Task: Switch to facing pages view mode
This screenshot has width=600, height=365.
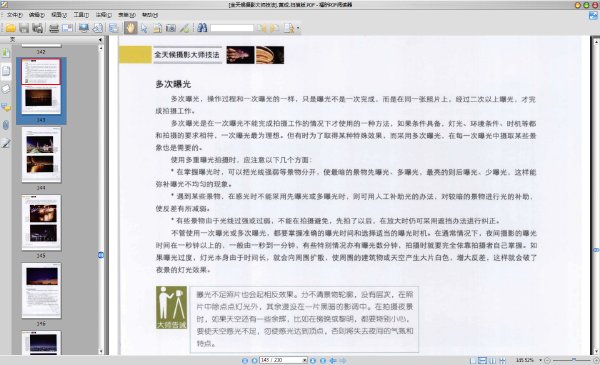Action: click(492, 360)
